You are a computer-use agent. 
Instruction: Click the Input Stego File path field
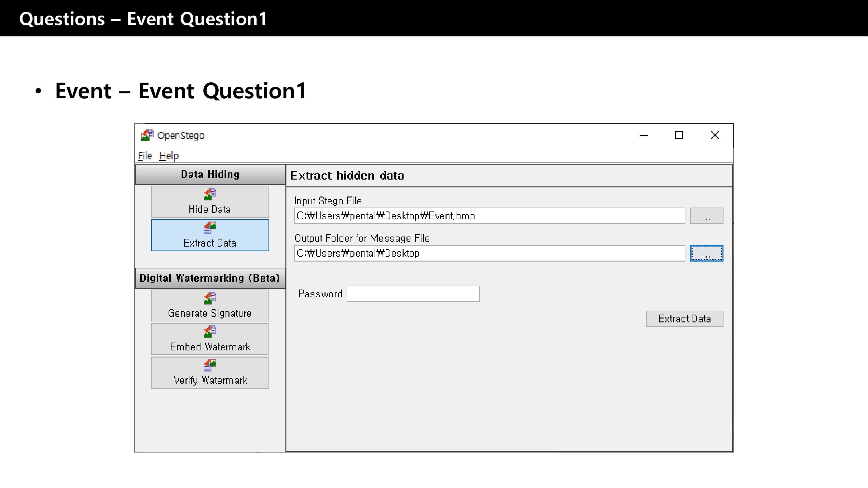point(489,216)
